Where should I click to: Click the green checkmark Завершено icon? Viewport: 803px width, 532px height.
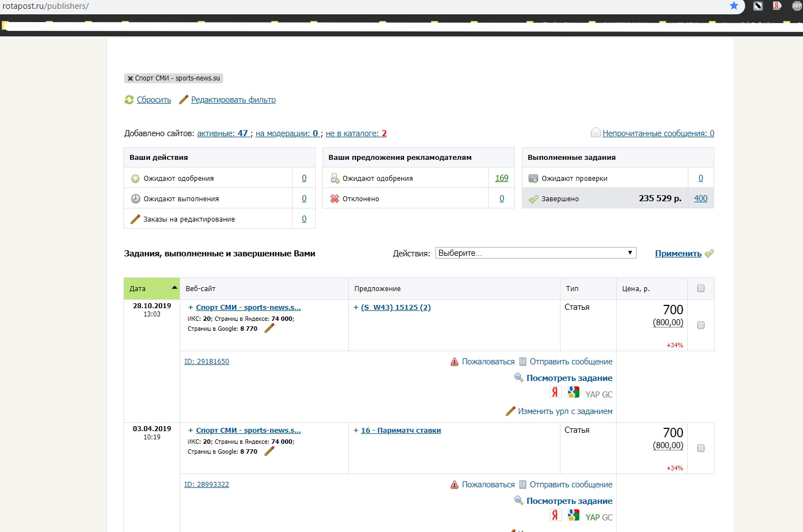533,199
